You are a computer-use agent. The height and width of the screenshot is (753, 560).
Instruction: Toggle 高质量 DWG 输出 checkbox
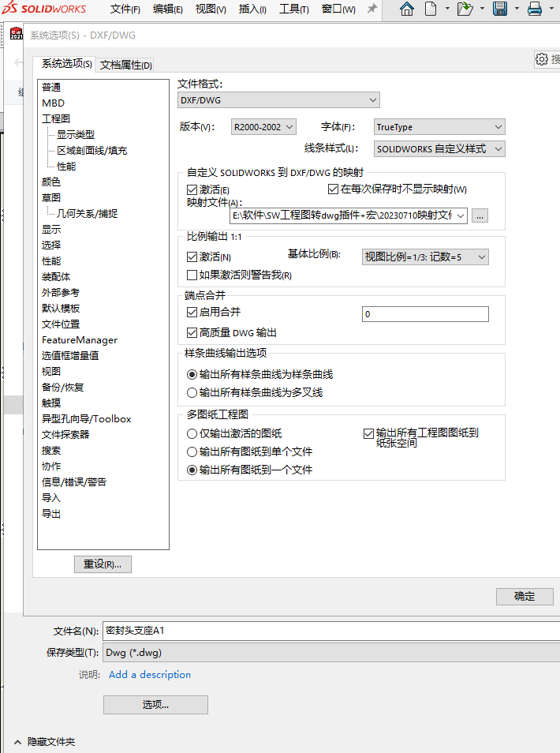192,332
